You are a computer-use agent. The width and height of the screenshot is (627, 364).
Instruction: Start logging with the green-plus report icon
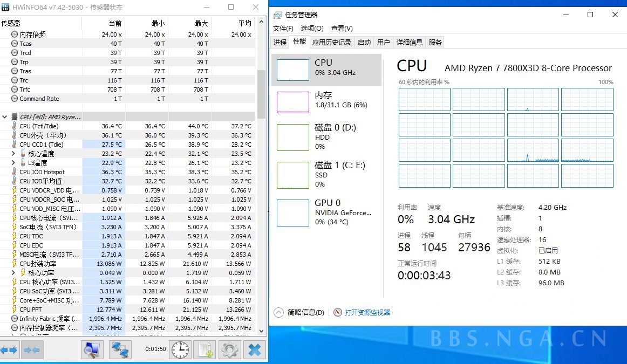point(206,349)
